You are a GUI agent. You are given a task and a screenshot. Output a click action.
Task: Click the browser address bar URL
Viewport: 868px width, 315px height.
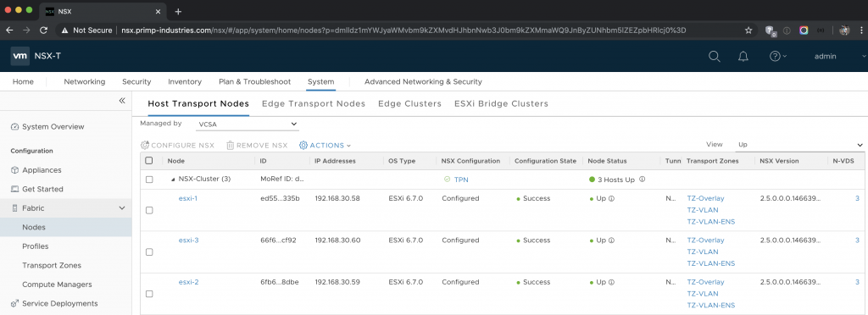point(403,30)
